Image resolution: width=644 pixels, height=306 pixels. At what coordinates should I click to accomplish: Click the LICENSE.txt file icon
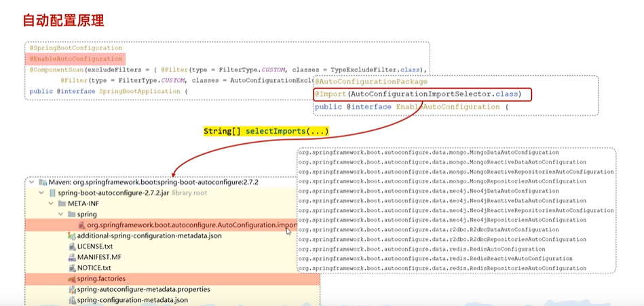73,246
